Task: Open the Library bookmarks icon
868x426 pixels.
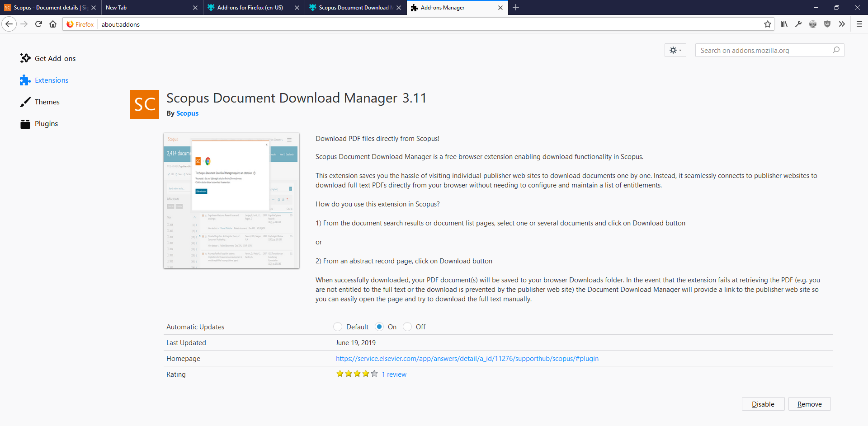Action: [784, 24]
